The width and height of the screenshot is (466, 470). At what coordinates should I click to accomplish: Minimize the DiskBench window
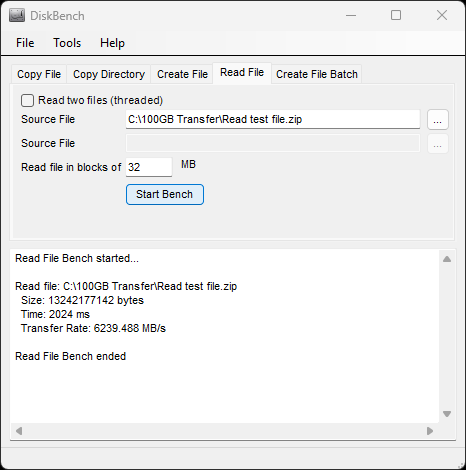coord(351,15)
